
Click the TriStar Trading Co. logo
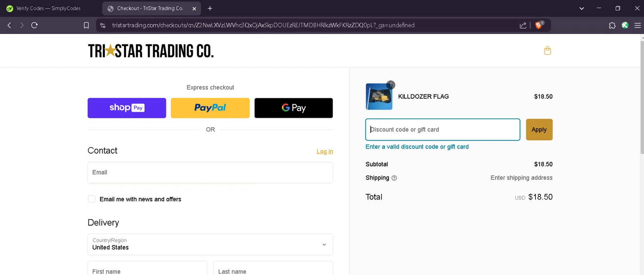click(151, 51)
